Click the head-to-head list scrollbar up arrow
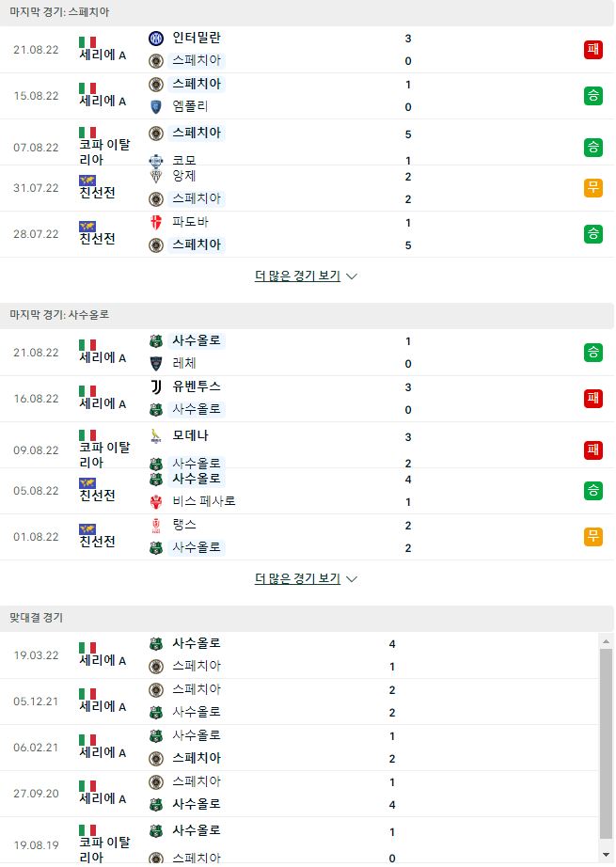 [x=606, y=641]
